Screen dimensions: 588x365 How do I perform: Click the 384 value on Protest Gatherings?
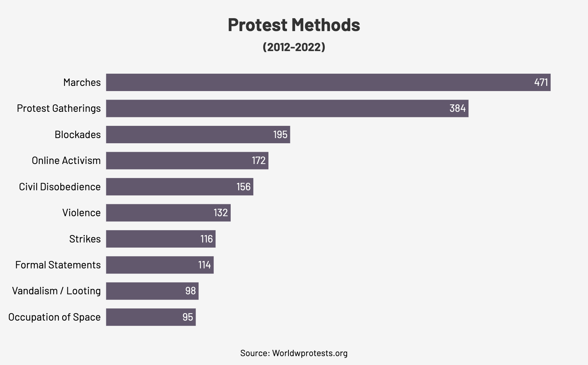(x=457, y=108)
